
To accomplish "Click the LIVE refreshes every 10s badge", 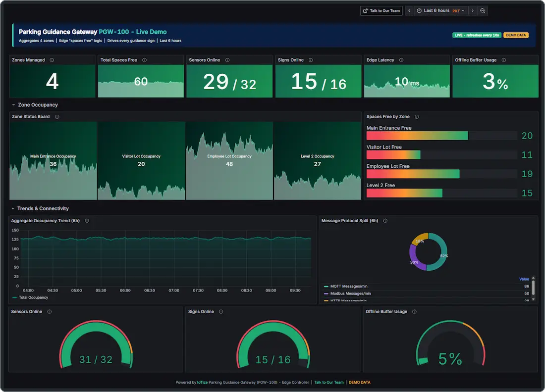I will [x=477, y=35].
